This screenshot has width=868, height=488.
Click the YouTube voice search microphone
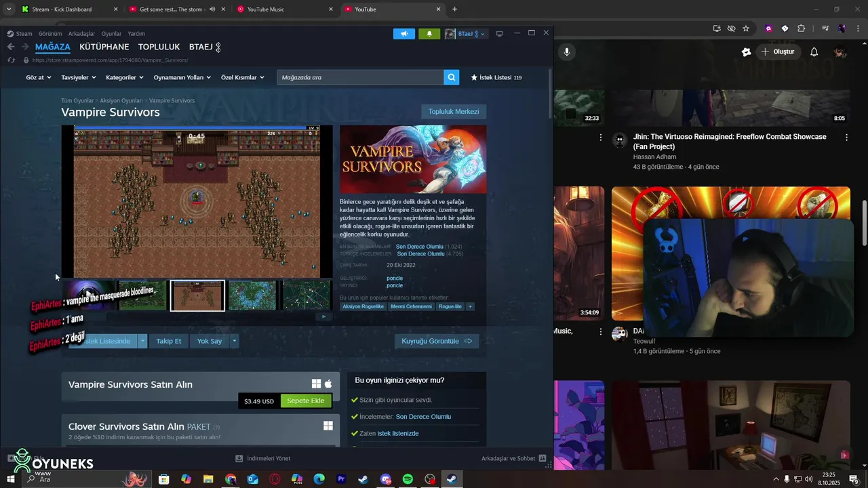[567, 52]
